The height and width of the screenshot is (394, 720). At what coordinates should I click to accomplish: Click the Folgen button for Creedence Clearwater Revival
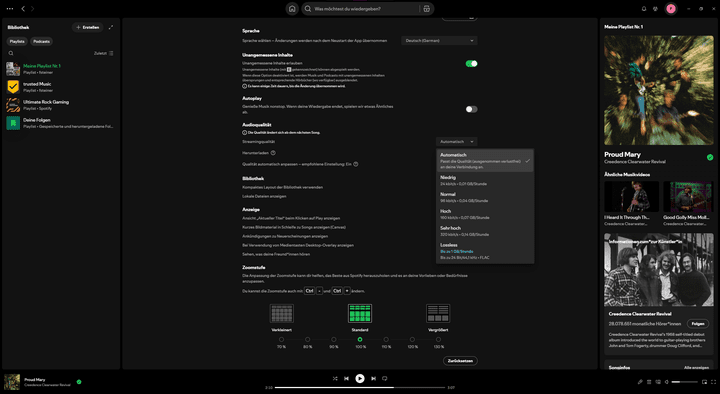698,324
